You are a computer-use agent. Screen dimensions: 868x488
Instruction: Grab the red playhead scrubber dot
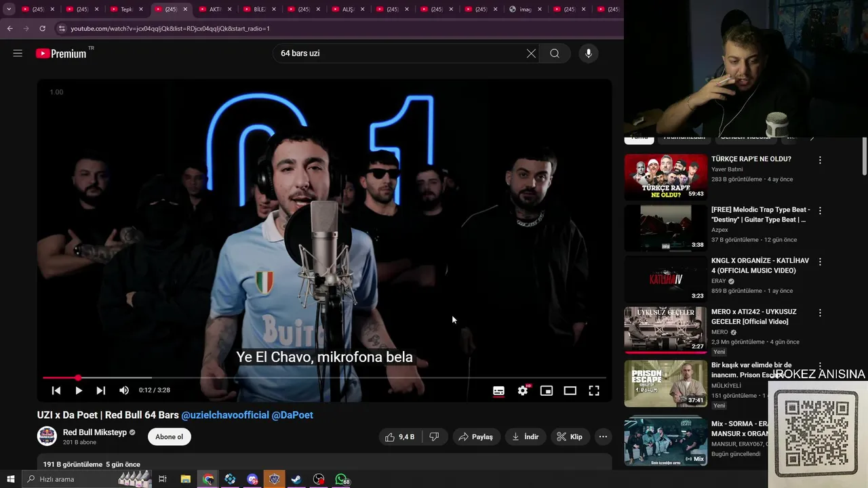click(x=78, y=378)
